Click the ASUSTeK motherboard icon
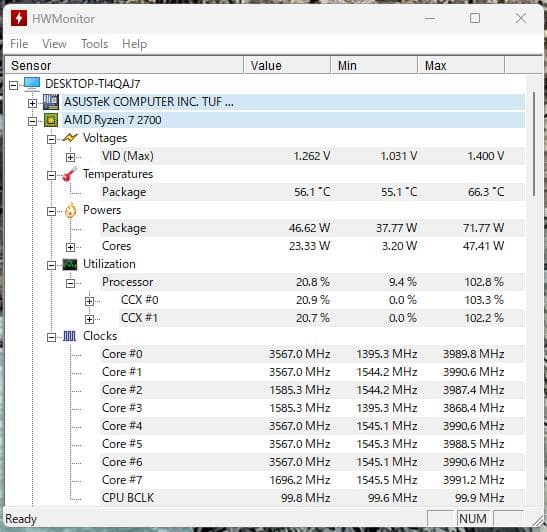 tap(51, 102)
